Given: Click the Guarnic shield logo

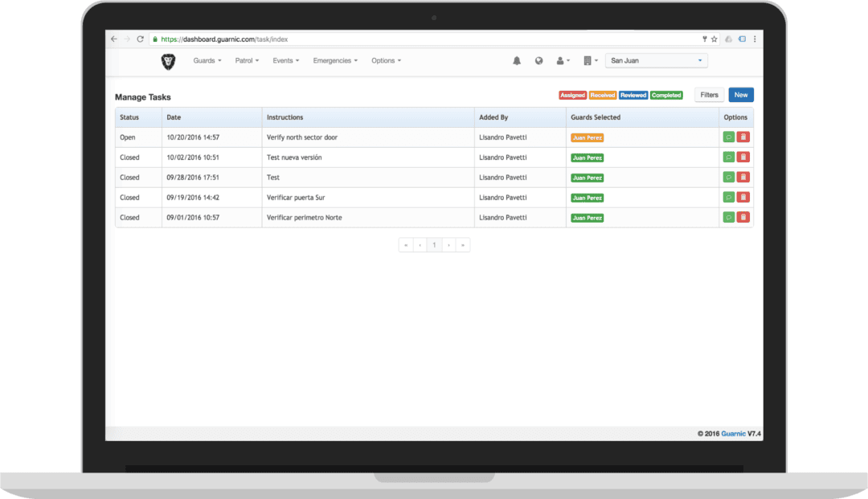Looking at the screenshot, I should 168,60.
